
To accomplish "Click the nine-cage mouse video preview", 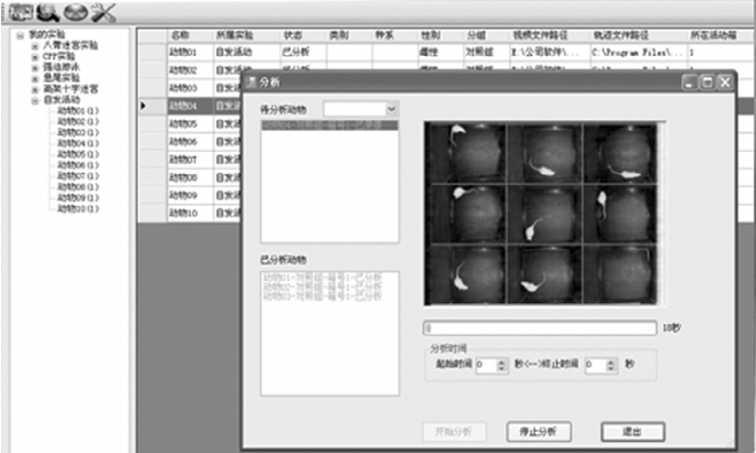I will point(540,213).
